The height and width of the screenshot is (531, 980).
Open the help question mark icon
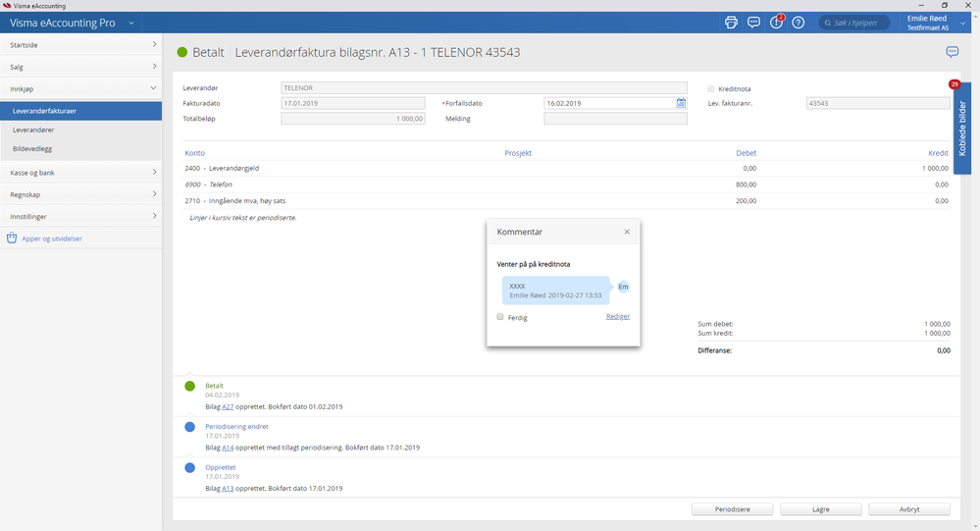(799, 23)
